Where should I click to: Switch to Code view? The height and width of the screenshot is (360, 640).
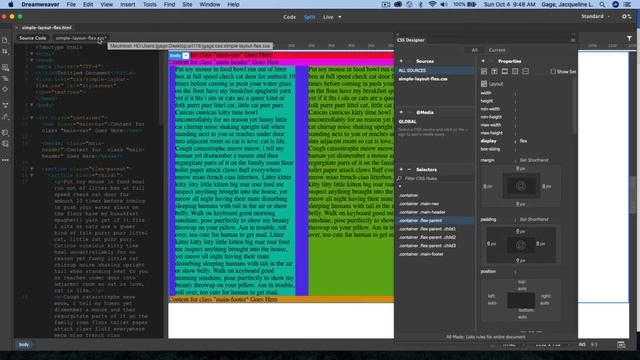(x=289, y=17)
